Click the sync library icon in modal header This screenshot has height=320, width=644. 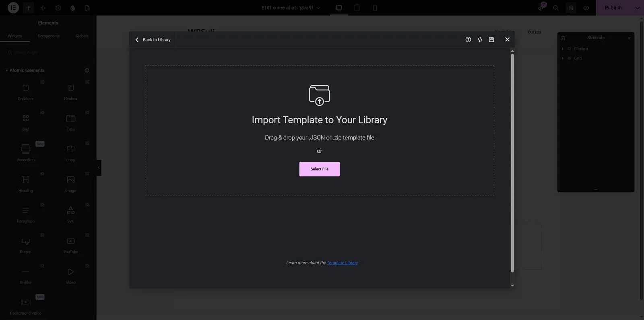(x=480, y=39)
